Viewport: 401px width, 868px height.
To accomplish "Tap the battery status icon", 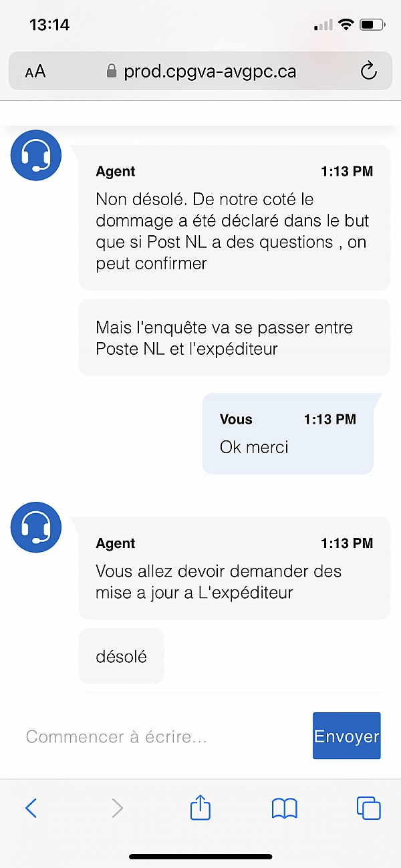I will pos(372,25).
